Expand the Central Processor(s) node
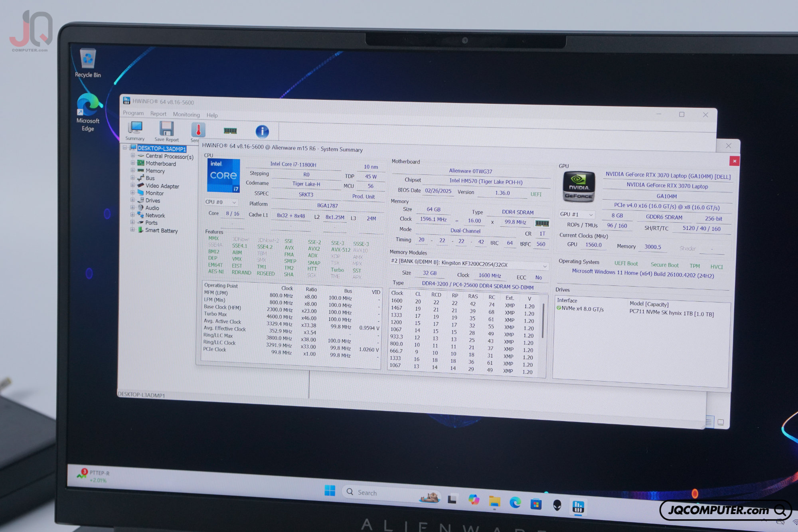The image size is (798, 532). pos(133,155)
